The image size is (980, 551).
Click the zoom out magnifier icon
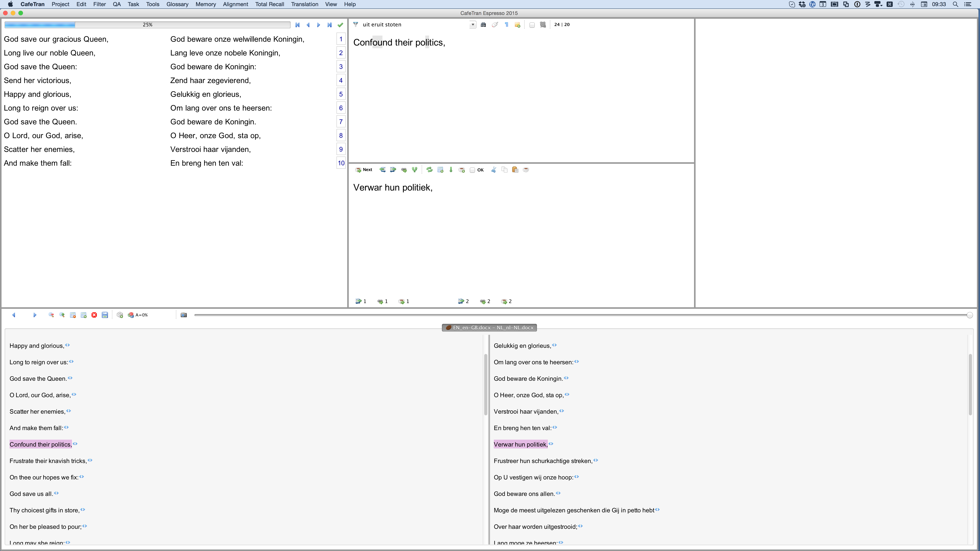[51, 315]
